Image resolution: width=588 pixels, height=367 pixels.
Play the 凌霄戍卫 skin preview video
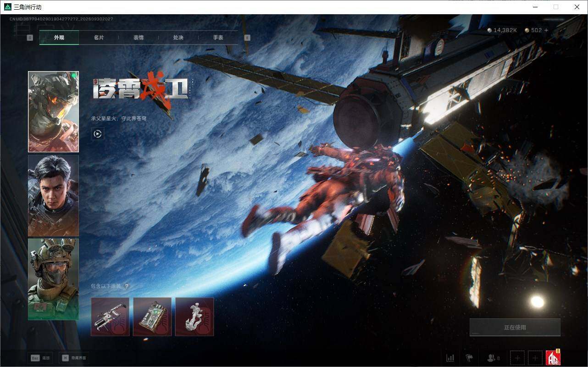97,133
